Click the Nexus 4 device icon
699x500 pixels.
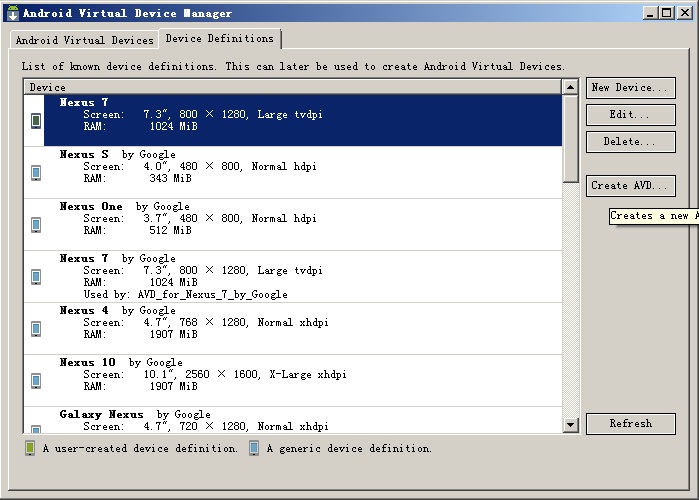(x=36, y=329)
